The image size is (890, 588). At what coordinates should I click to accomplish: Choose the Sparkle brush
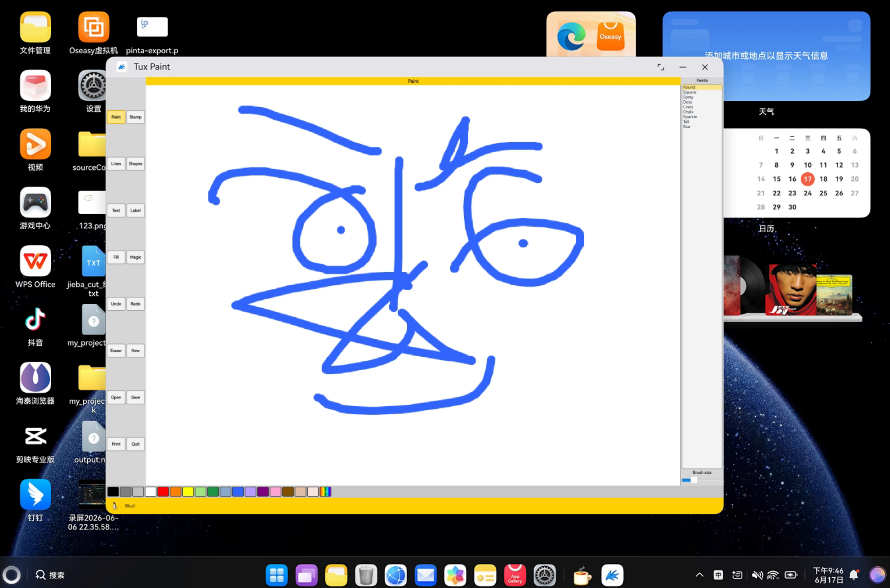[702, 117]
